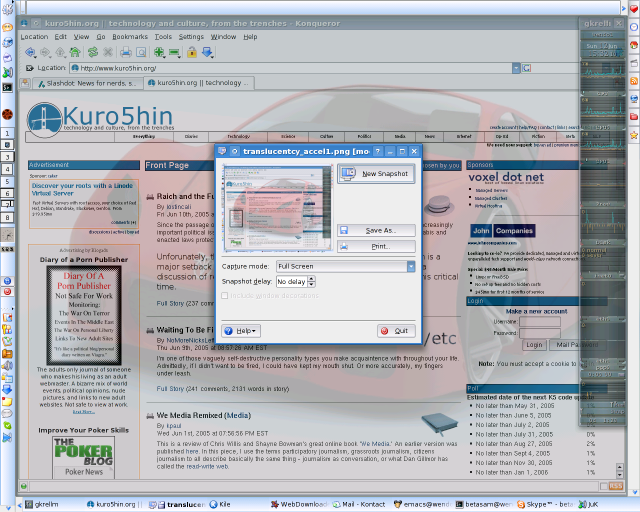Click the Stop loading X icon

[108, 52]
